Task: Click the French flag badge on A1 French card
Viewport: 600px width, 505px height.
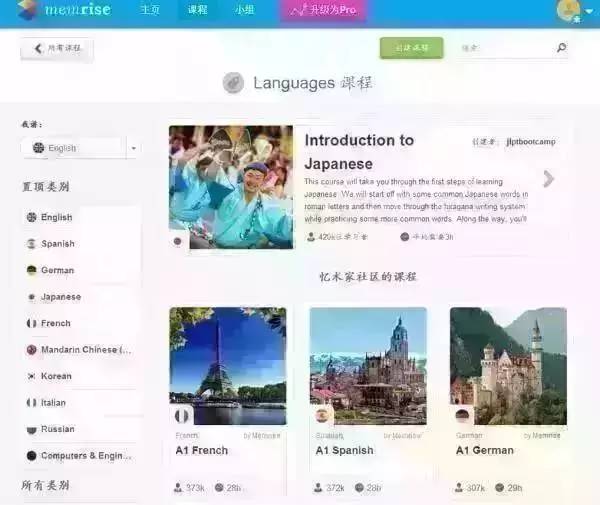Action: tap(181, 415)
